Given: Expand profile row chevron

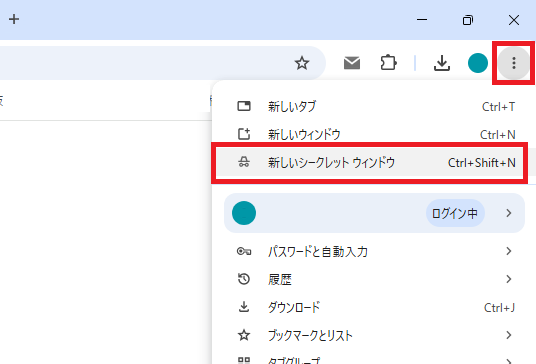Looking at the screenshot, I should pos(509,213).
